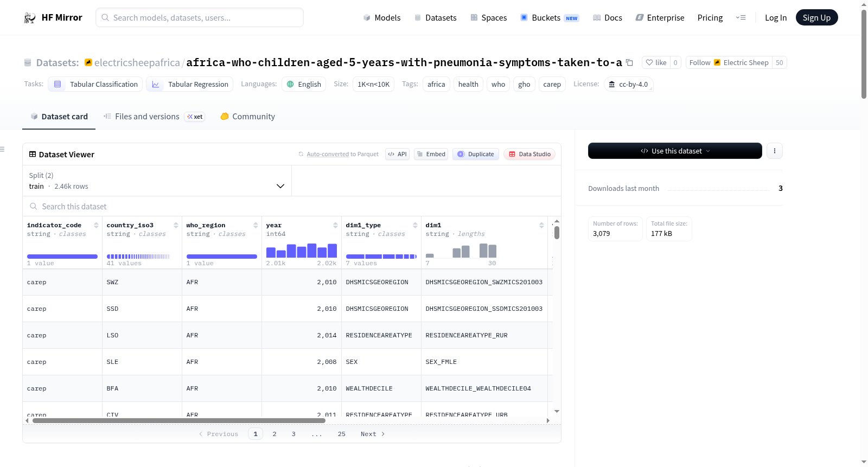Select the Dataset card tab

coord(59,117)
